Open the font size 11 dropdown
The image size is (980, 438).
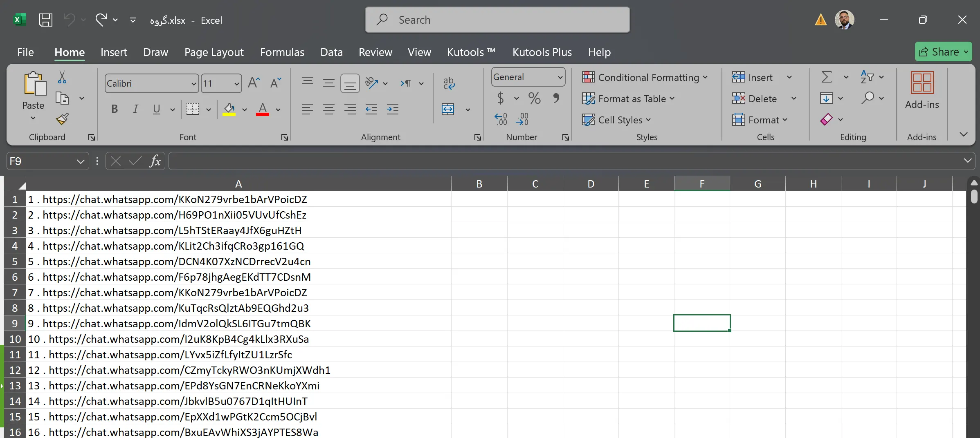click(x=236, y=83)
